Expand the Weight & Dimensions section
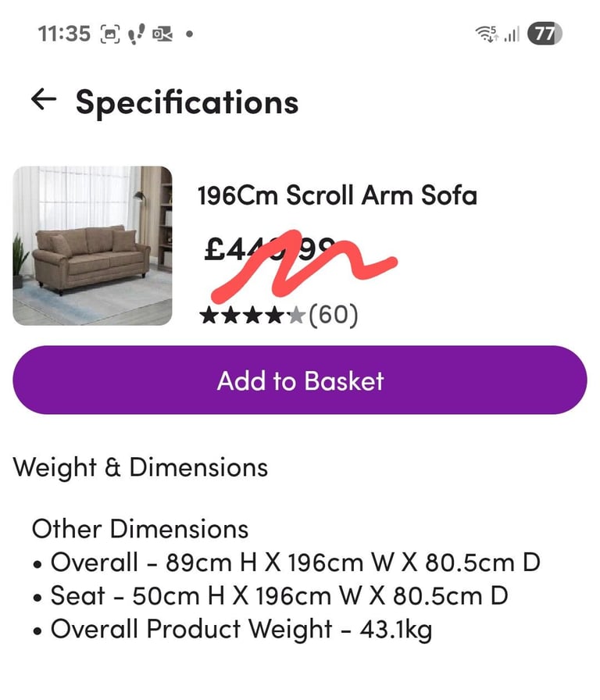 click(x=141, y=468)
